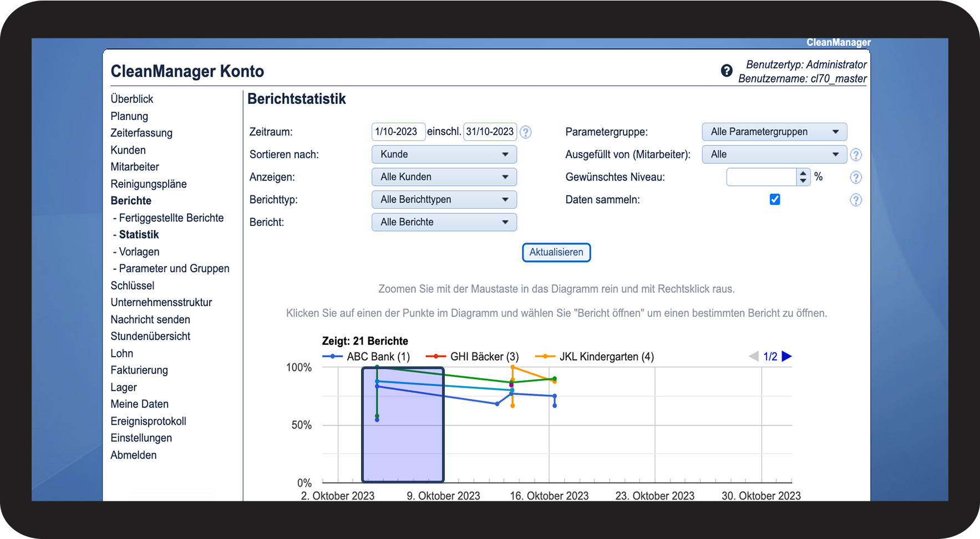Uncheck the Daten sammeln checkbox
980x539 pixels.
pos(775,199)
